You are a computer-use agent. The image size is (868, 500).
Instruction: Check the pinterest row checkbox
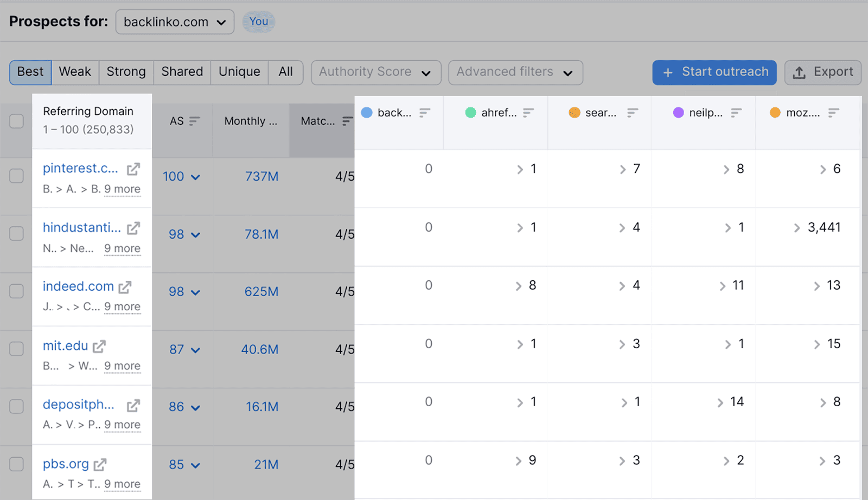tap(17, 176)
